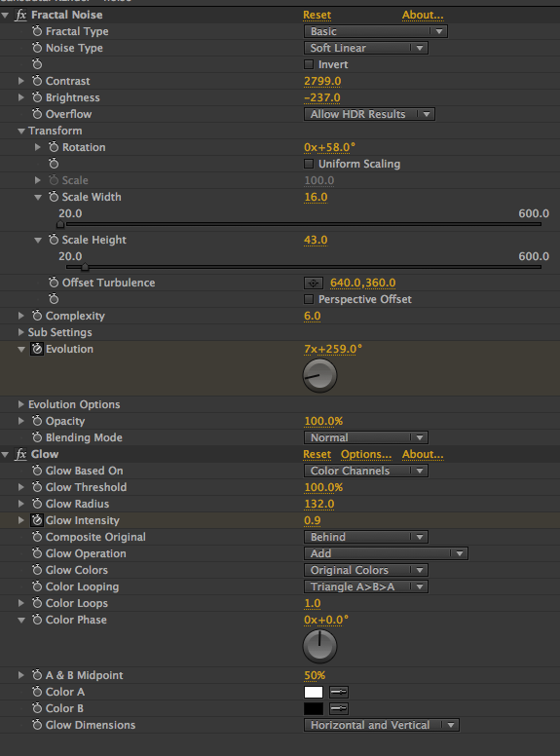Open the white Color A swatch
The image size is (560, 756).
pos(314,693)
